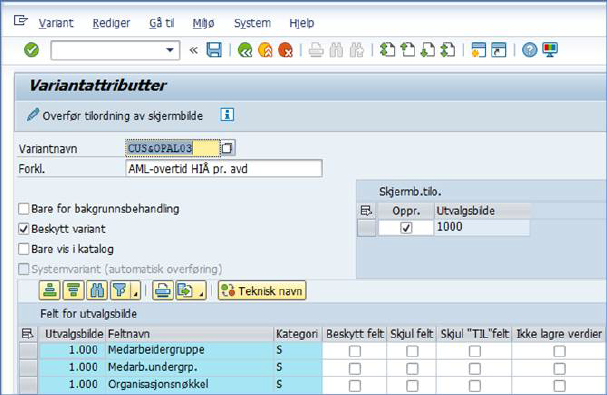Click the orange Exit icon
This screenshot has width=607, height=395.
click(265, 50)
